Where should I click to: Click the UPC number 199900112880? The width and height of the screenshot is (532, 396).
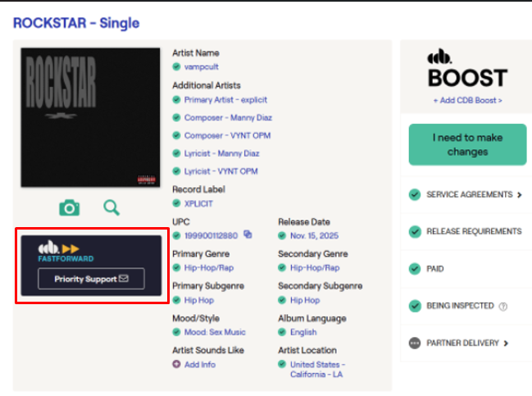pyautogui.click(x=211, y=235)
